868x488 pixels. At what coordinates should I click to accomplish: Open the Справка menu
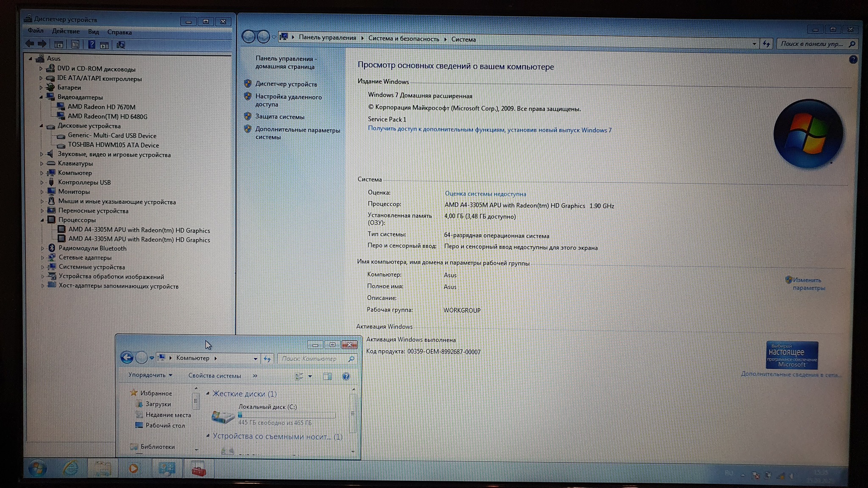click(119, 32)
